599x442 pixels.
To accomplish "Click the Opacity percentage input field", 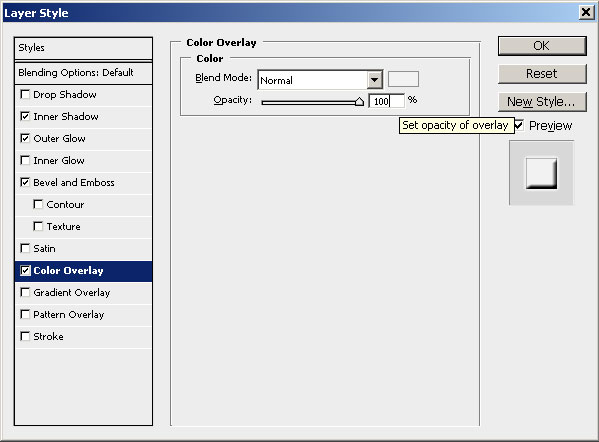I will 386,101.
